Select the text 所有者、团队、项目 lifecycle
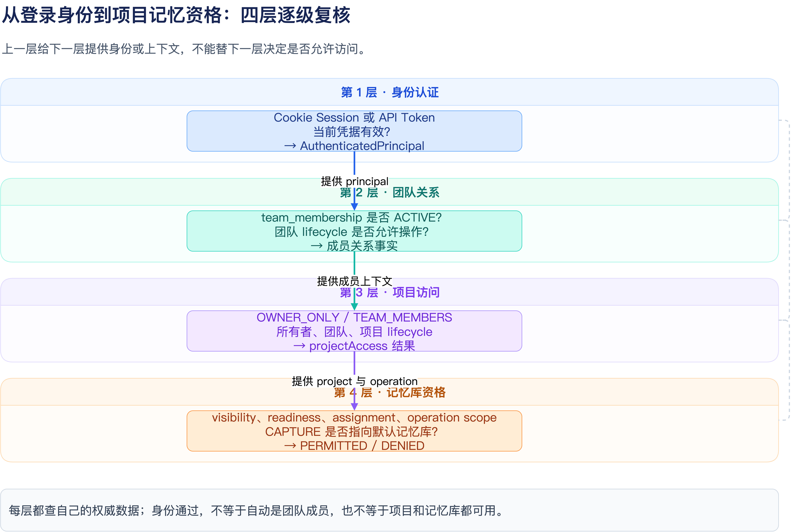The image size is (791, 532). point(354,332)
